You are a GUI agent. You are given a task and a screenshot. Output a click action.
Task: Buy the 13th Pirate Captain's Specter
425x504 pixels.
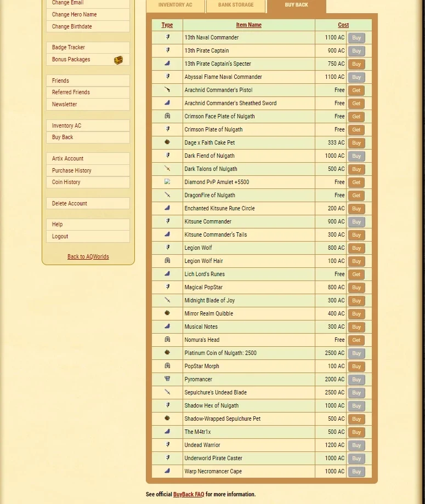coord(356,64)
